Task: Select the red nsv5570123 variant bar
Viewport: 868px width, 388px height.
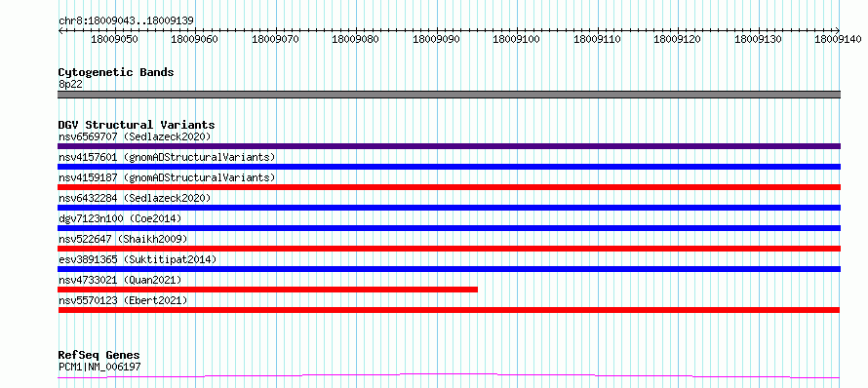Action: [449, 310]
